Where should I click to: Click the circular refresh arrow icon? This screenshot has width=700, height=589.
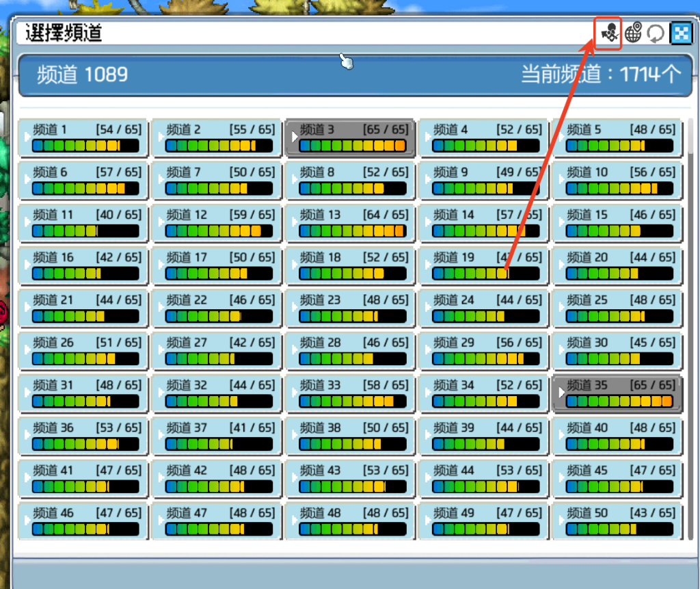[x=656, y=33]
